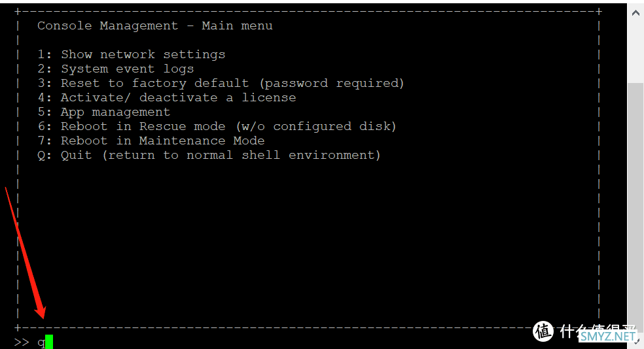Pick Activate/ deactivate a license entry
This screenshot has height=349, width=644.
167,97
